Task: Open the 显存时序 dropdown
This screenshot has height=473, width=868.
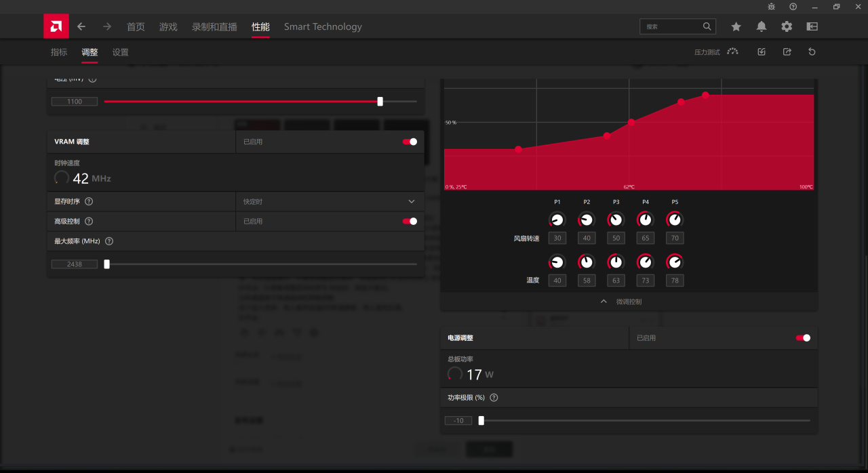Action: 411,201
